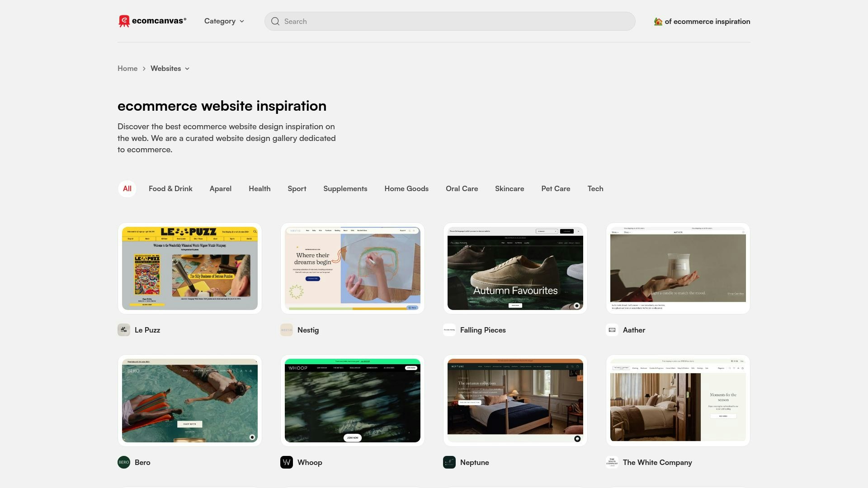Show Sport websites

297,189
